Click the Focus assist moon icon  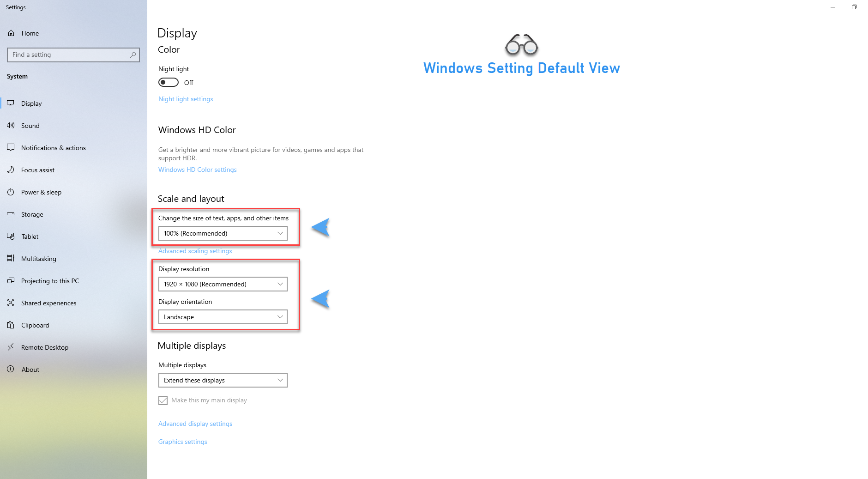pyautogui.click(x=11, y=170)
